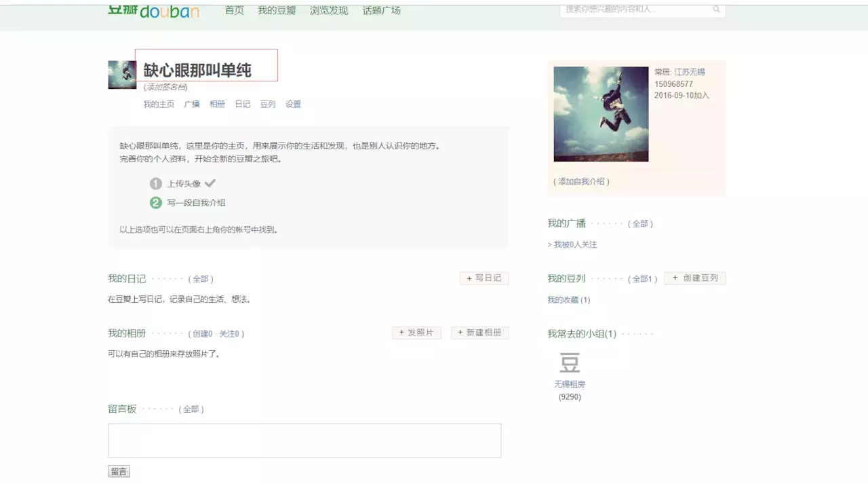Click step 1 上传头像
868x484 pixels.
[184, 183]
